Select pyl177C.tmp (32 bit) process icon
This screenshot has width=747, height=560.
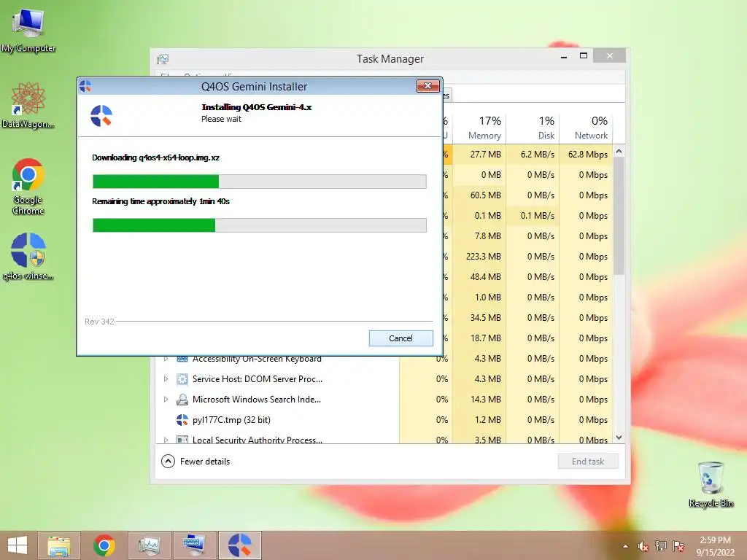(x=182, y=419)
